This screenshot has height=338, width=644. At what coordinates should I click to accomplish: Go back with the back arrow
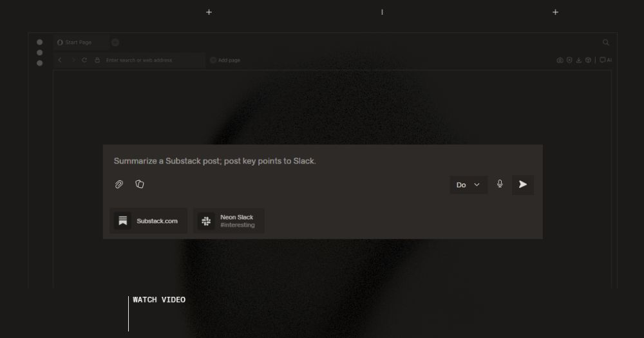tap(60, 60)
